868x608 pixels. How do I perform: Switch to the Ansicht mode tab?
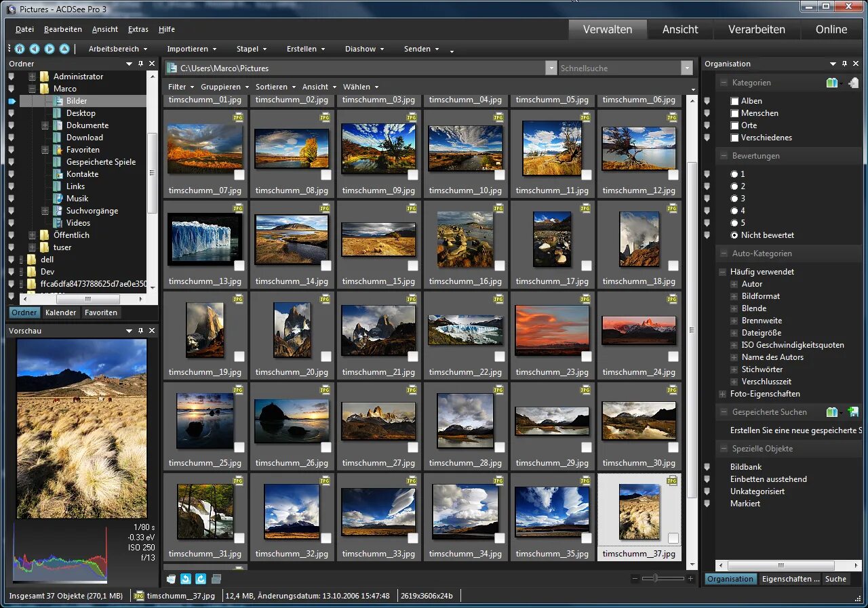pos(680,29)
